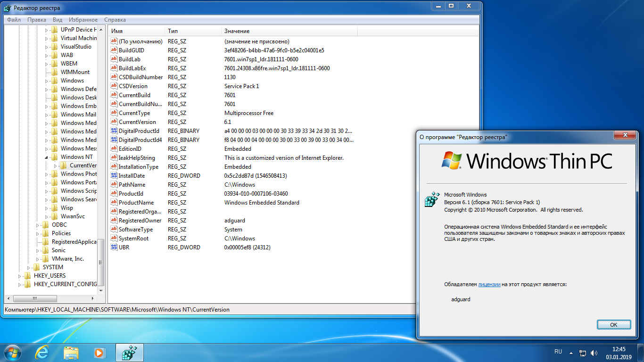Click the CurrentVersion folder icon in tree
644x362 pixels.
64,165
